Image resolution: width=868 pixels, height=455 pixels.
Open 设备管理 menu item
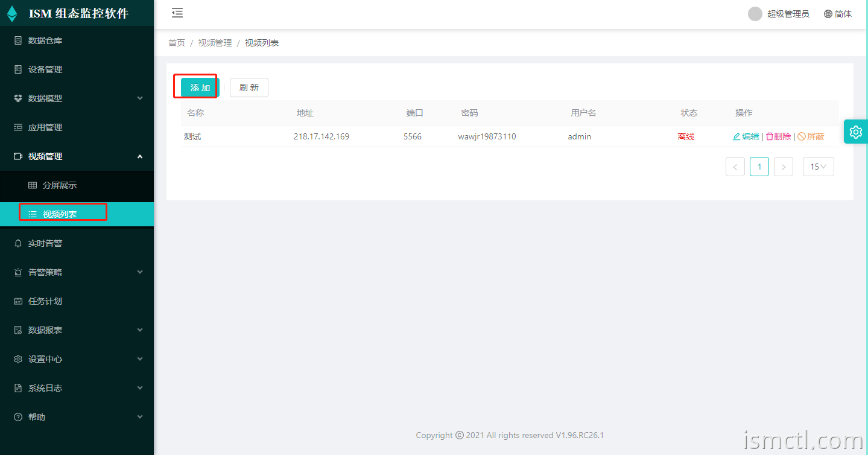pyautogui.click(x=77, y=69)
